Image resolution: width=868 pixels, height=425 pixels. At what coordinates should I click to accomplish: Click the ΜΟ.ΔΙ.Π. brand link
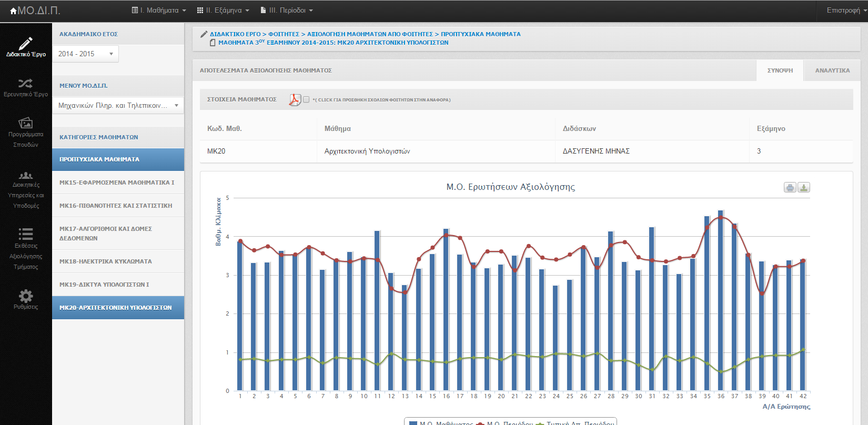click(35, 11)
